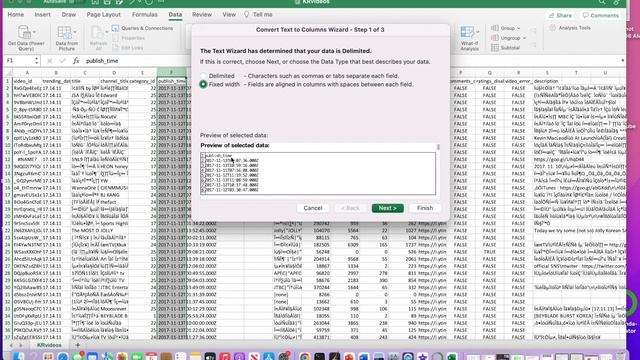Click the formula bar cancel X
The width and height of the screenshot is (640, 360).
click(x=49, y=61)
